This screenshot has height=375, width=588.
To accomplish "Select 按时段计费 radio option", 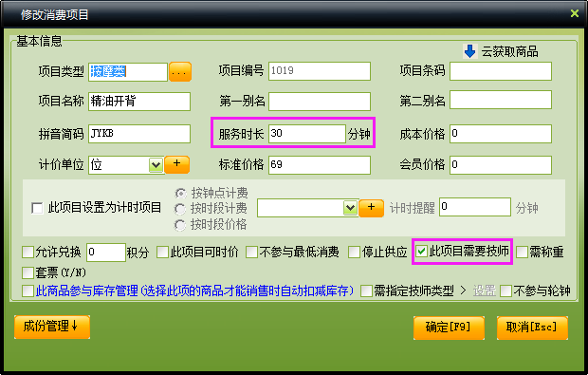I will (x=180, y=209).
